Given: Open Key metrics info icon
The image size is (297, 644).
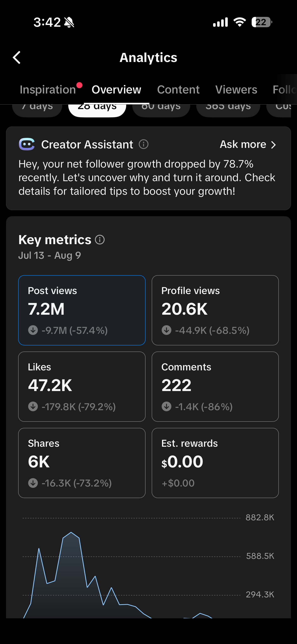Looking at the screenshot, I should tap(100, 240).
